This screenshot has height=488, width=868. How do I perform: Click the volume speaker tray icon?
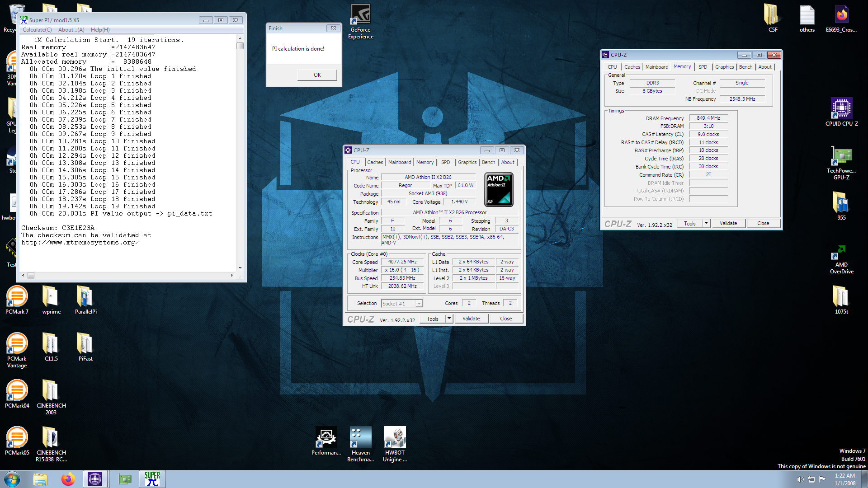point(800,479)
